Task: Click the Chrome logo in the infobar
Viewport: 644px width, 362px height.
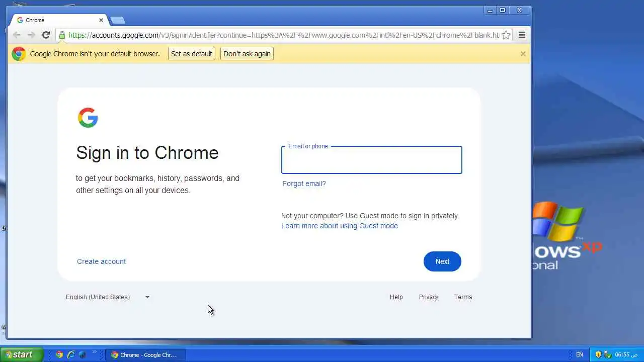Action: [x=19, y=54]
